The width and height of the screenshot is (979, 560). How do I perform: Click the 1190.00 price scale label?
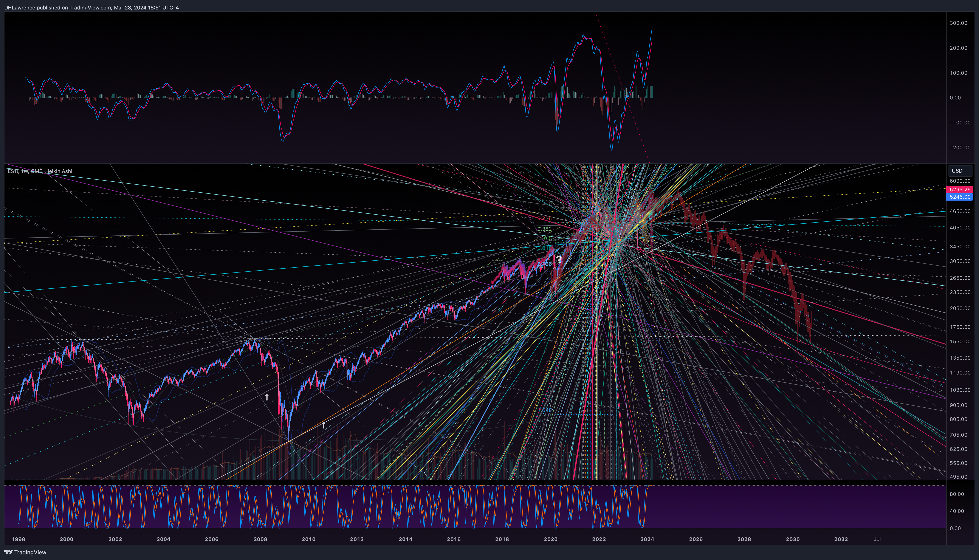[960, 373]
